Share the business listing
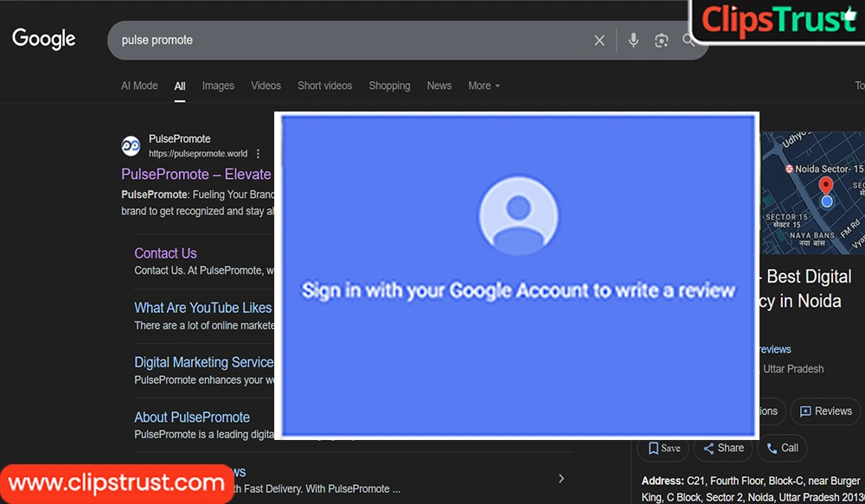The image size is (865, 504). [723, 448]
